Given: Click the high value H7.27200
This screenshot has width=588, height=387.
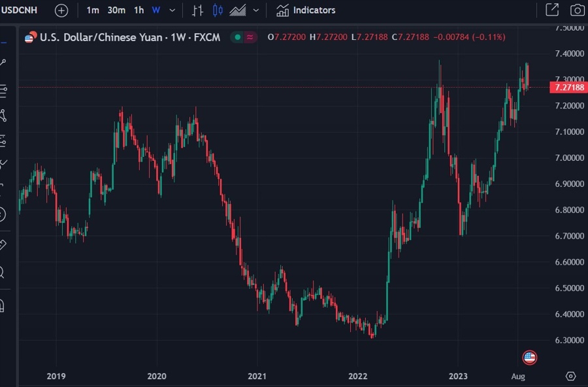Looking at the screenshot, I should pos(329,37).
